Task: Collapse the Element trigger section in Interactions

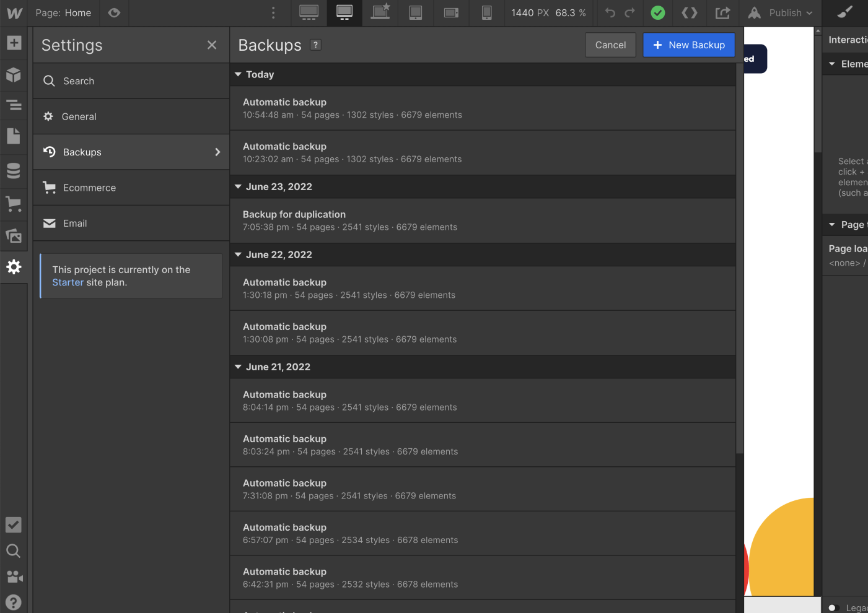Action: pos(831,63)
